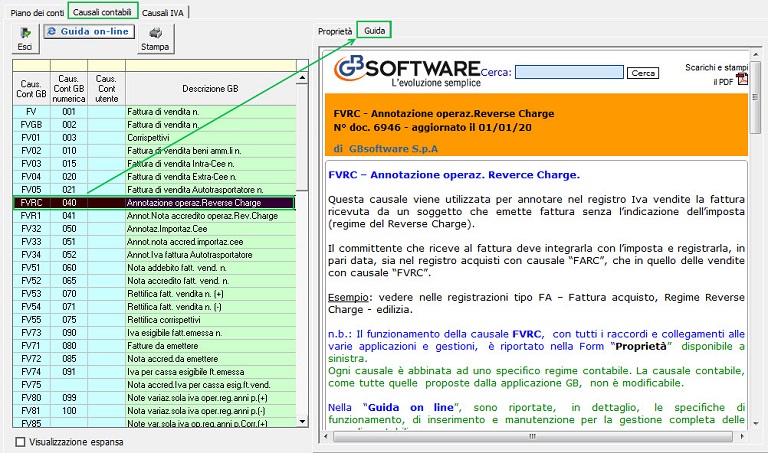Select Nota accred.Iva per cassa esig.ft.vend.
The image size is (768, 453).
click(x=154, y=385)
